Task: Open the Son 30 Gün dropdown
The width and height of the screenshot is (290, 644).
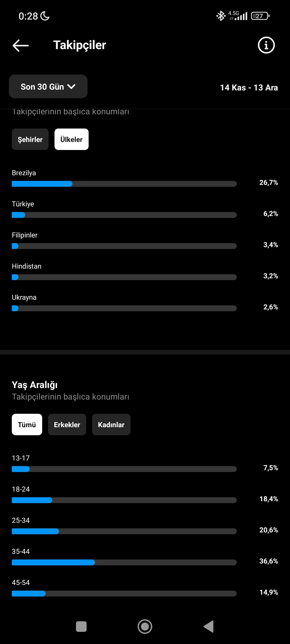Action: [x=48, y=86]
